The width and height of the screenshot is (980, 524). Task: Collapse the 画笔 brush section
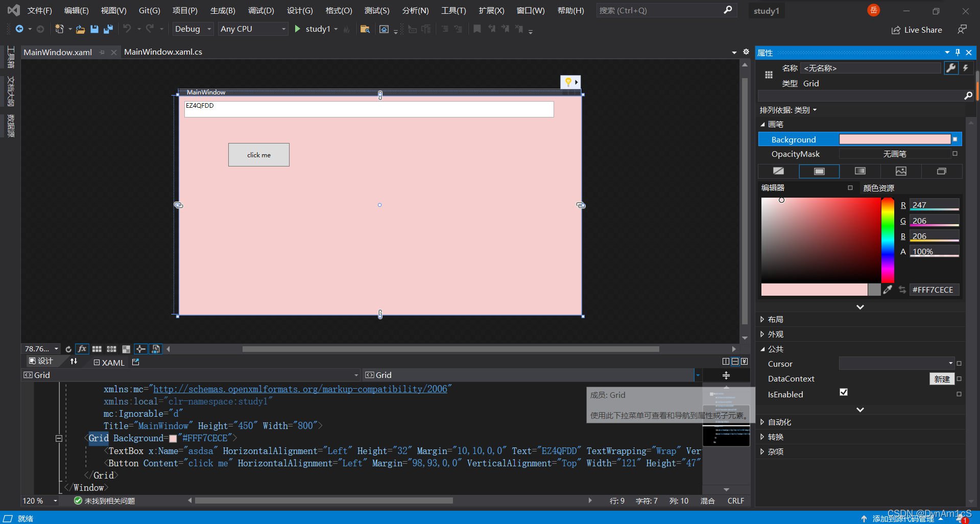(x=762, y=125)
